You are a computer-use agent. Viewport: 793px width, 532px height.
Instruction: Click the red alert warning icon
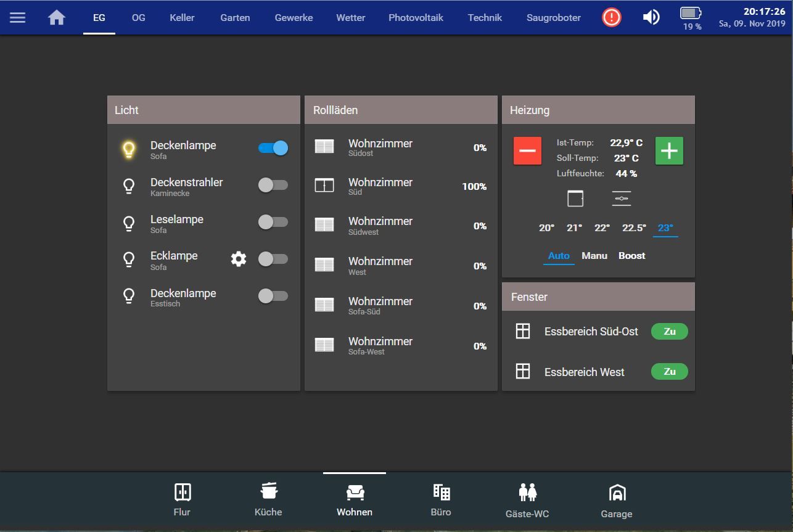point(612,17)
